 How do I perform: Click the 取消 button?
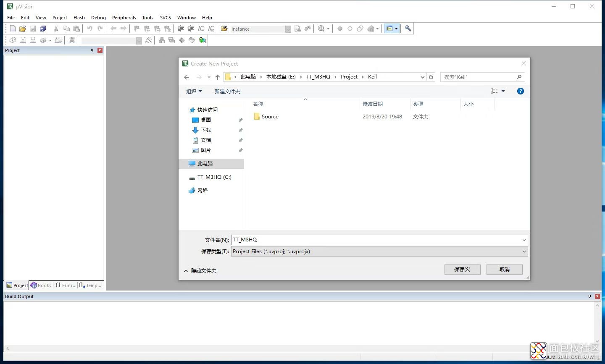(x=504, y=270)
